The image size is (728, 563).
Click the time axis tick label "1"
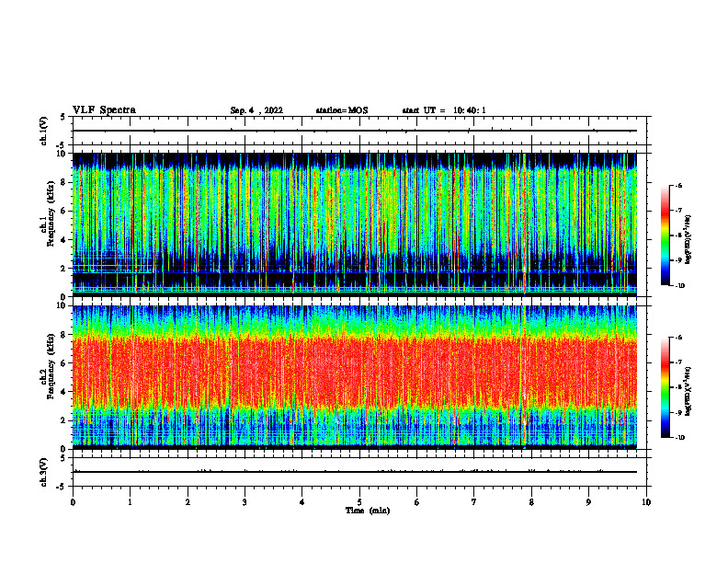point(130,502)
